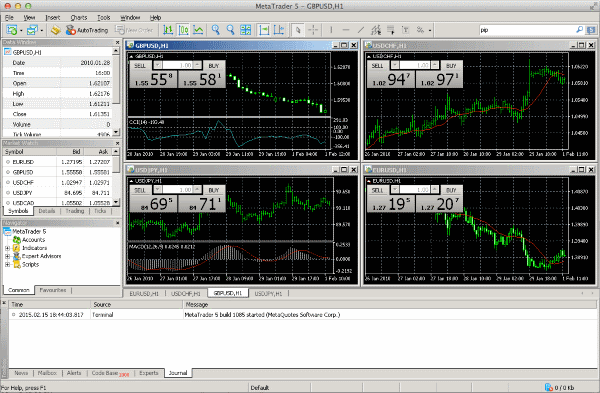Toggle the AutoTrading button

87,30
